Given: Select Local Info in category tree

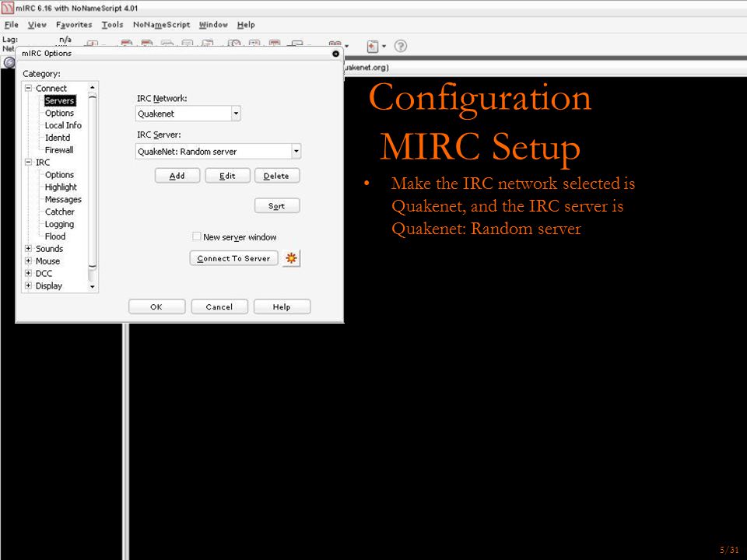Looking at the screenshot, I should tap(63, 125).
